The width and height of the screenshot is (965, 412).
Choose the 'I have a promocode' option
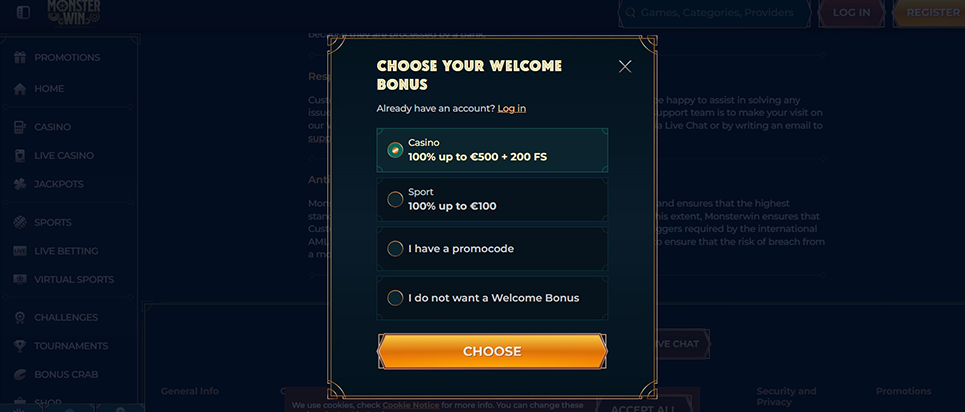pyautogui.click(x=492, y=249)
